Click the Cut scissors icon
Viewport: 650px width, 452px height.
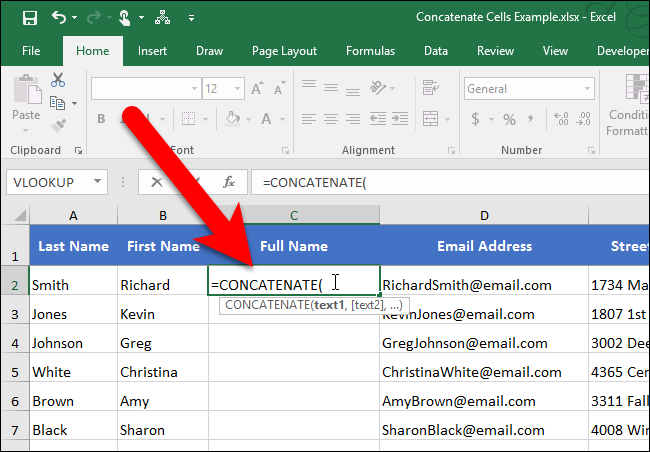[58, 80]
